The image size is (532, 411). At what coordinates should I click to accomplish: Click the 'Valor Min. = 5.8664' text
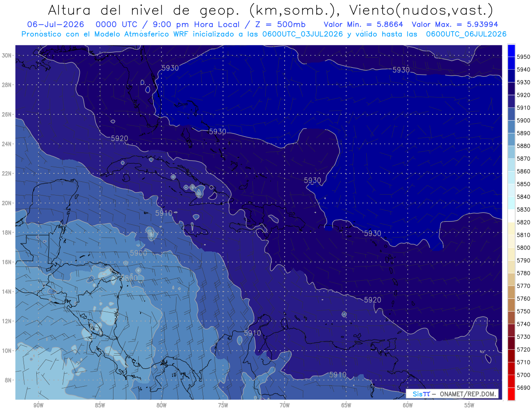[x=364, y=24]
